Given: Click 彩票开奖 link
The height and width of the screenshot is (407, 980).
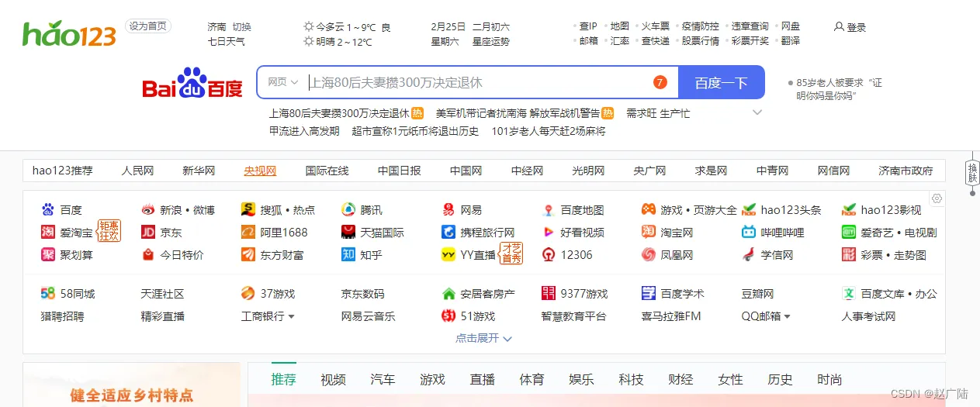Looking at the screenshot, I should tap(750, 41).
